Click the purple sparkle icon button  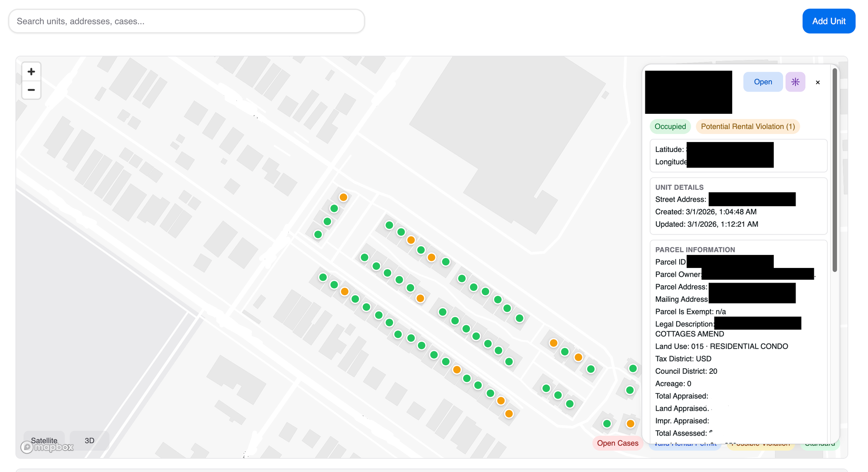795,82
